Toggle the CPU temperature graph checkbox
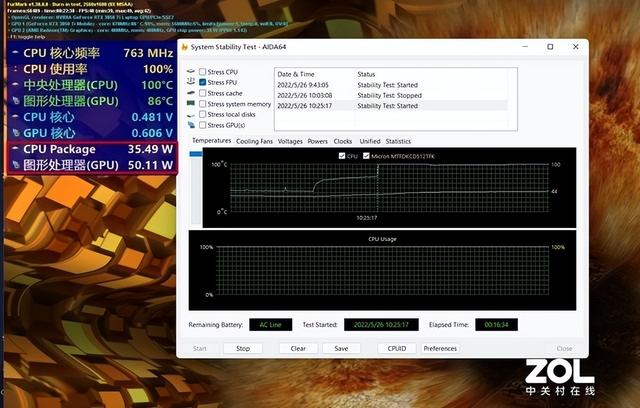Screen dimensions: 640x408 click(342, 156)
